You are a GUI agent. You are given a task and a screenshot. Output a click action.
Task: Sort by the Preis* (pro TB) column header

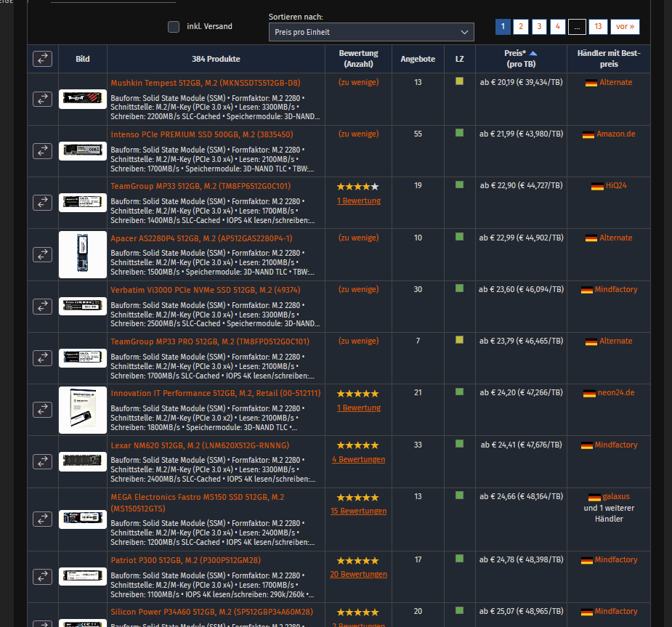(x=521, y=59)
